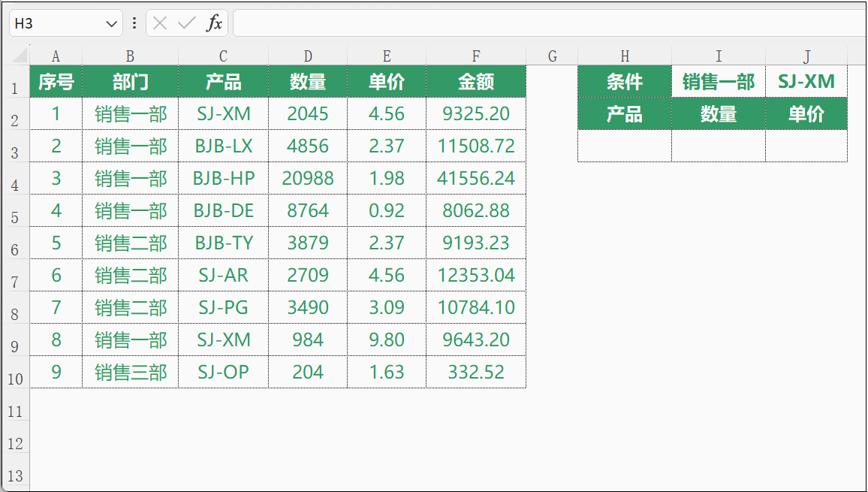Viewport: 868px width, 492px height.
Task: Click quantity cell 20988
Action: [x=308, y=178]
